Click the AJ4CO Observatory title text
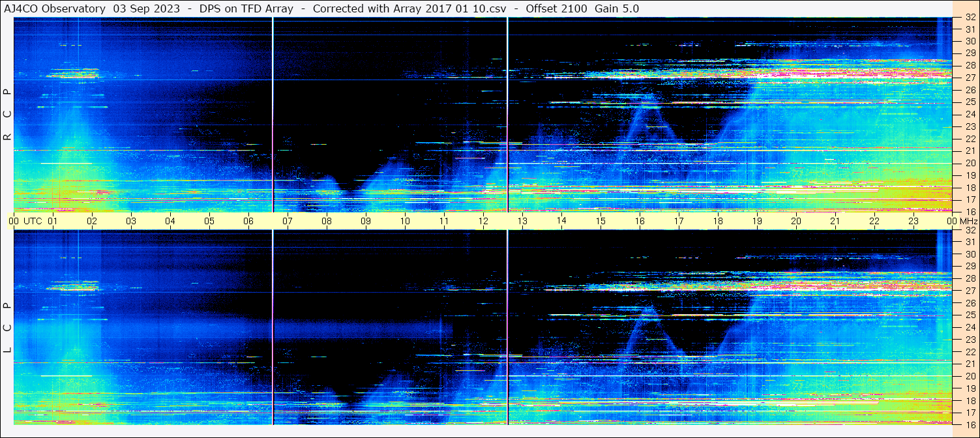The height and width of the screenshot is (438, 980). point(56,8)
